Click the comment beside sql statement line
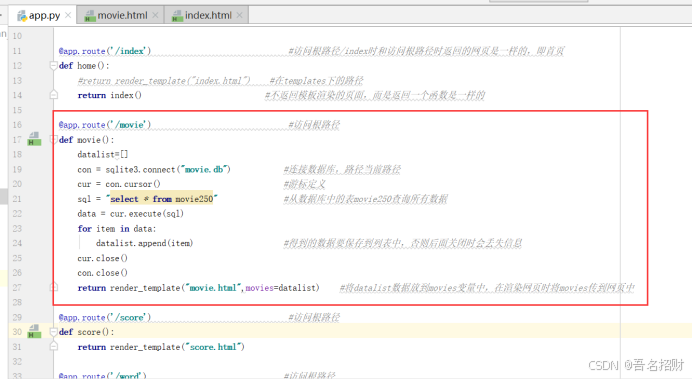 click(365, 199)
